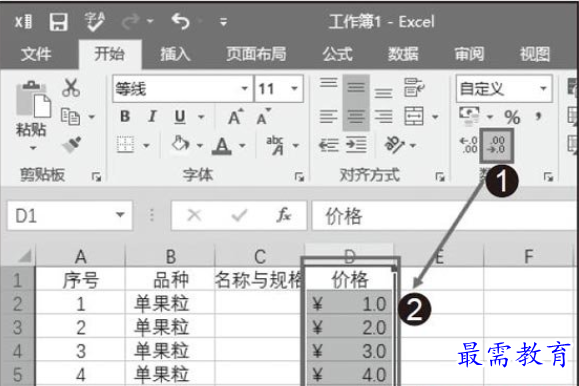Expand the Fill Color dropdown arrow
579x386 pixels.
pyautogui.click(x=200, y=146)
